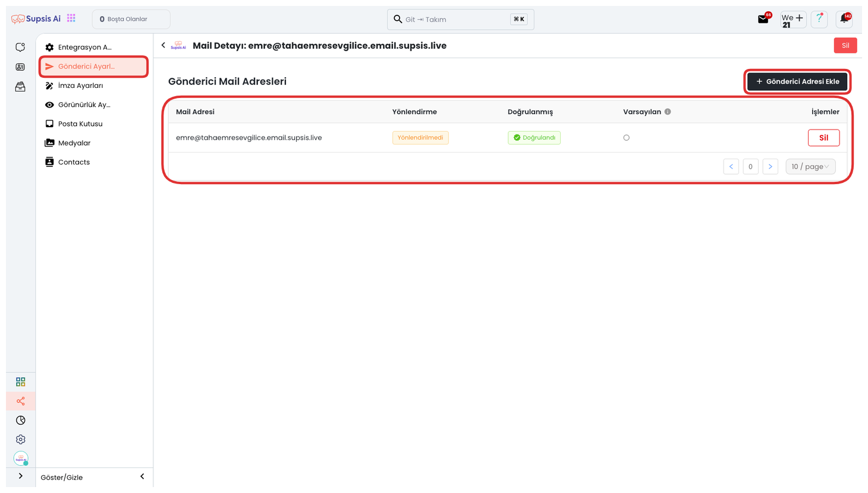Open İmza Ayarları menu item
Image resolution: width=868 pixels, height=493 pixels.
pyautogui.click(x=80, y=86)
